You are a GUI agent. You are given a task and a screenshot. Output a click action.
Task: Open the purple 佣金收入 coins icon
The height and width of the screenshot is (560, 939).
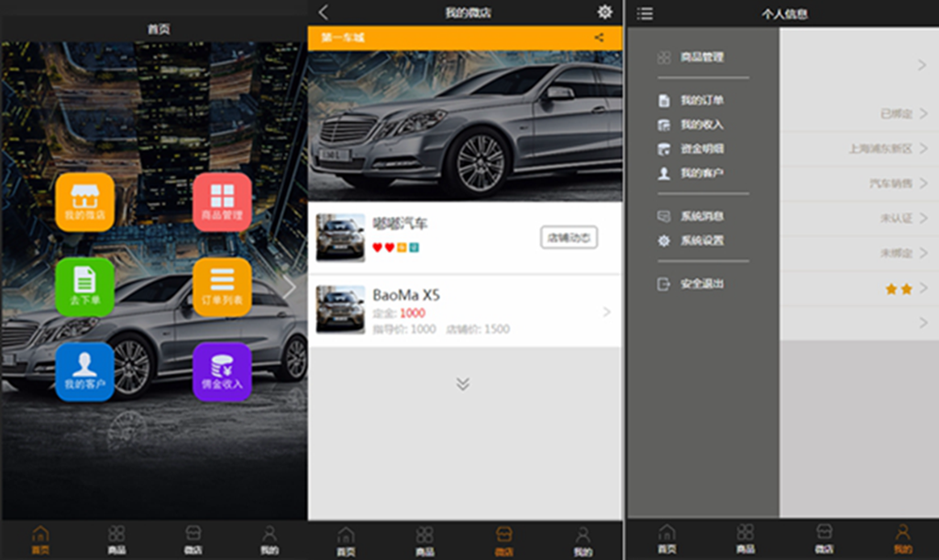[x=222, y=371]
